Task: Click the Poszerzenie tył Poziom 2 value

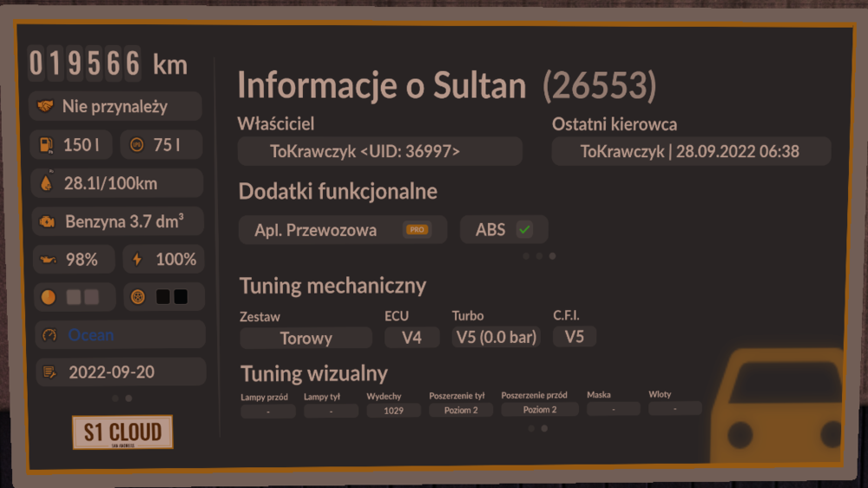Action: click(x=461, y=410)
